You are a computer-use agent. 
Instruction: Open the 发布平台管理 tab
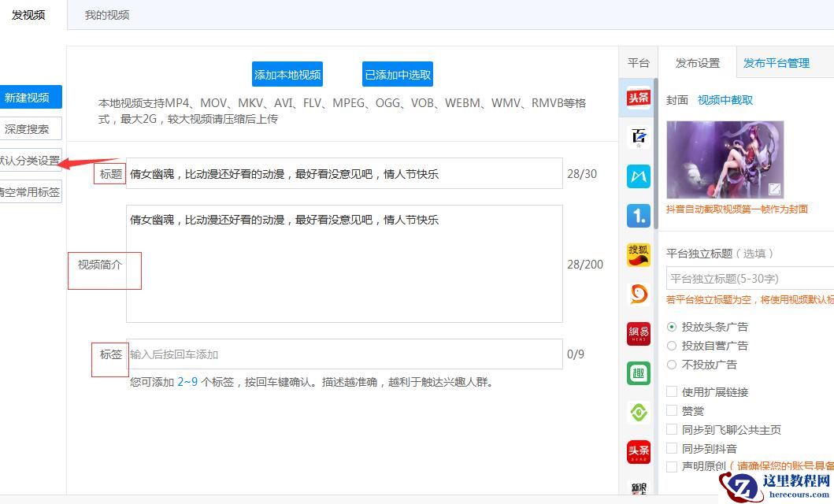[776, 63]
